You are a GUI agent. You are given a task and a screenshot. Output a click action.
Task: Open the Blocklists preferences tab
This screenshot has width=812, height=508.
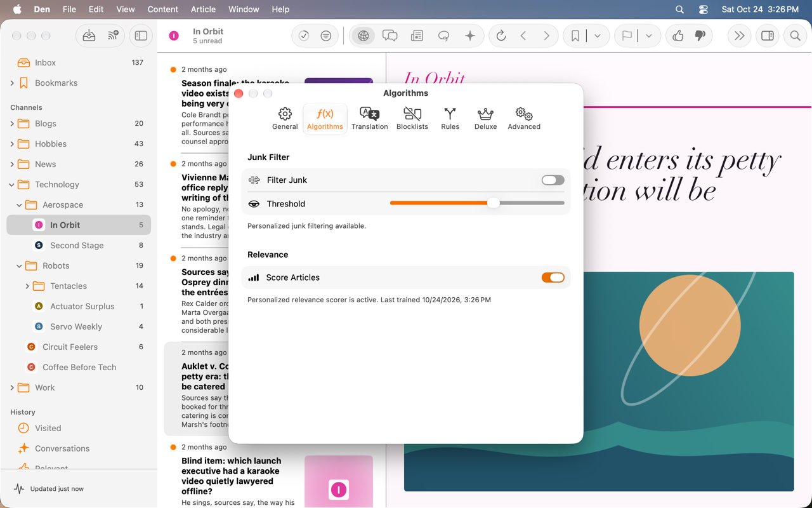point(412,119)
